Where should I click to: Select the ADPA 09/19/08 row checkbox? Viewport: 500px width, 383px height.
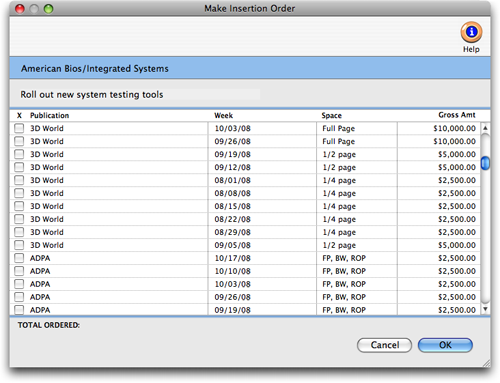pyautogui.click(x=19, y=310)
